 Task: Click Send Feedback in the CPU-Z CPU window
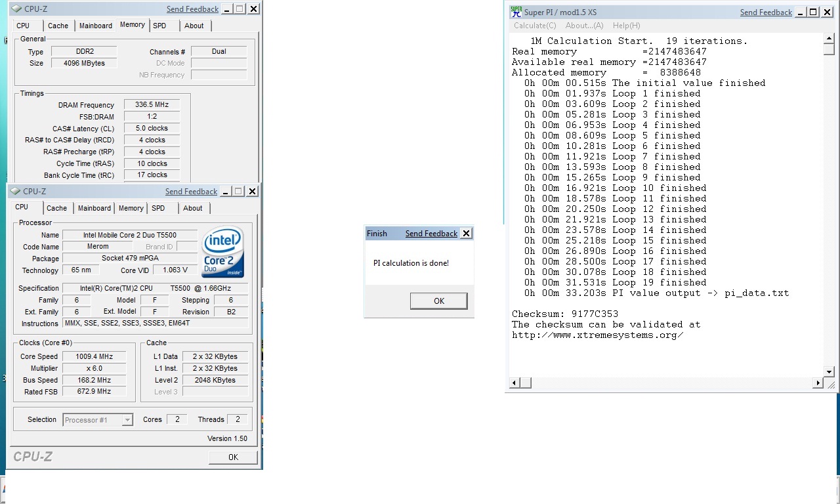[x=191, y=192]
